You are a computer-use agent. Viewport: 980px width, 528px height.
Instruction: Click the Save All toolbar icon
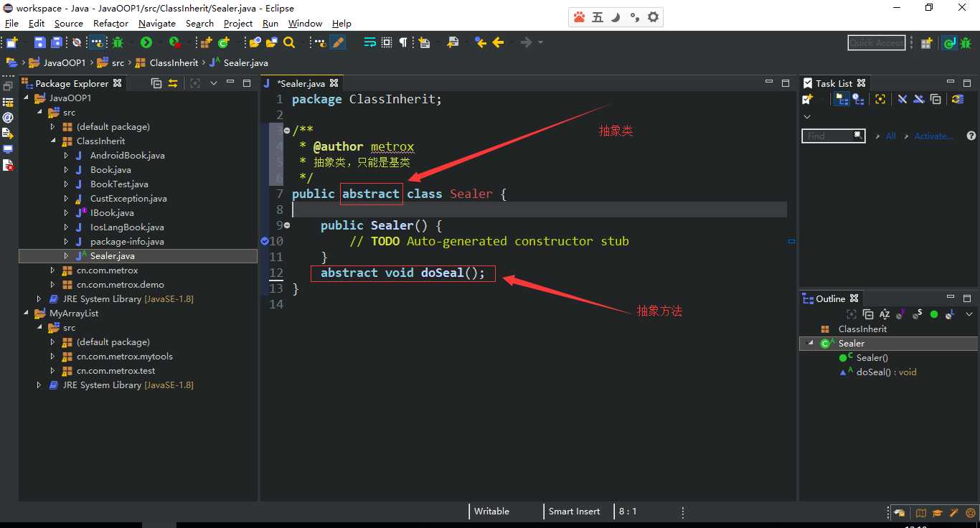point(56,43)
